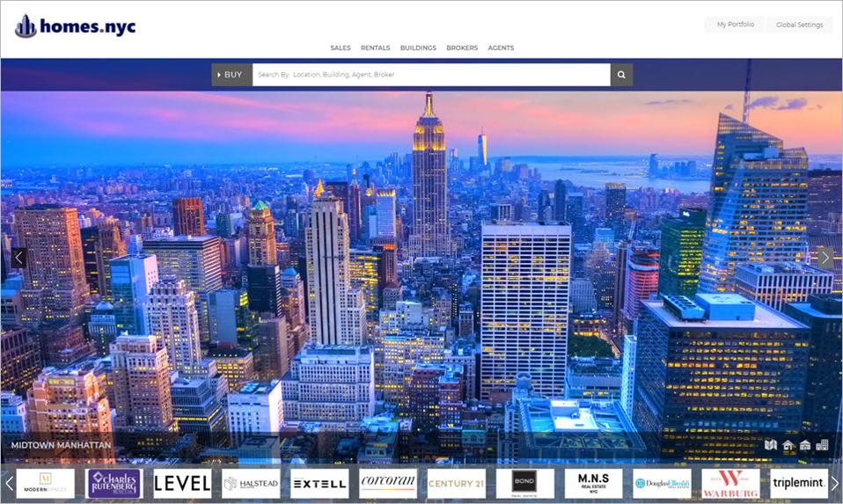Expand the BUY search type dropdown

(231, 75)
